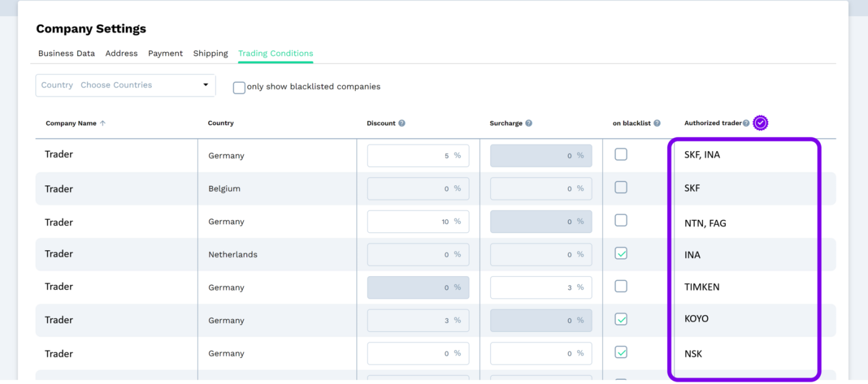The image size is (868, 384).
Task: Click the Company Settings heading
Action: [91, 28]
